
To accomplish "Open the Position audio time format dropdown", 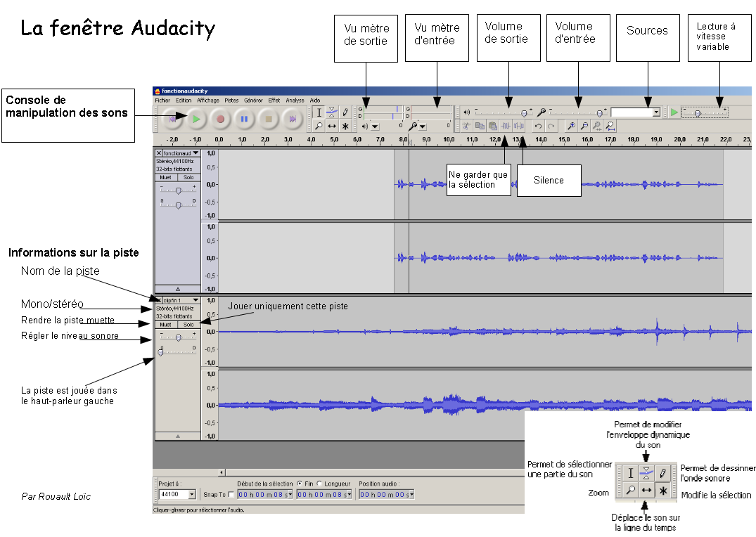I will click(411, 495).
